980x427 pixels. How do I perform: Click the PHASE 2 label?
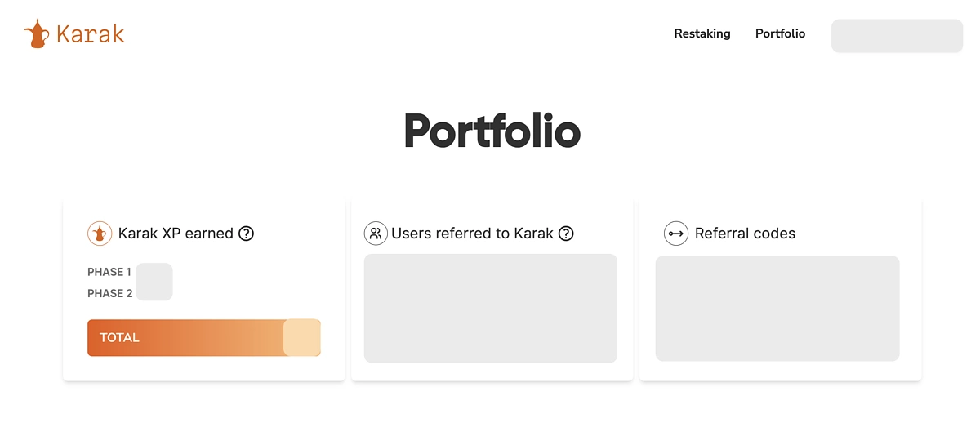pos(110,293)
